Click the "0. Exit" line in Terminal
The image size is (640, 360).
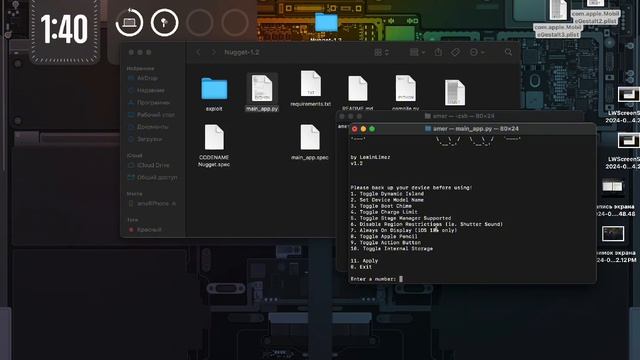(361, 267)
